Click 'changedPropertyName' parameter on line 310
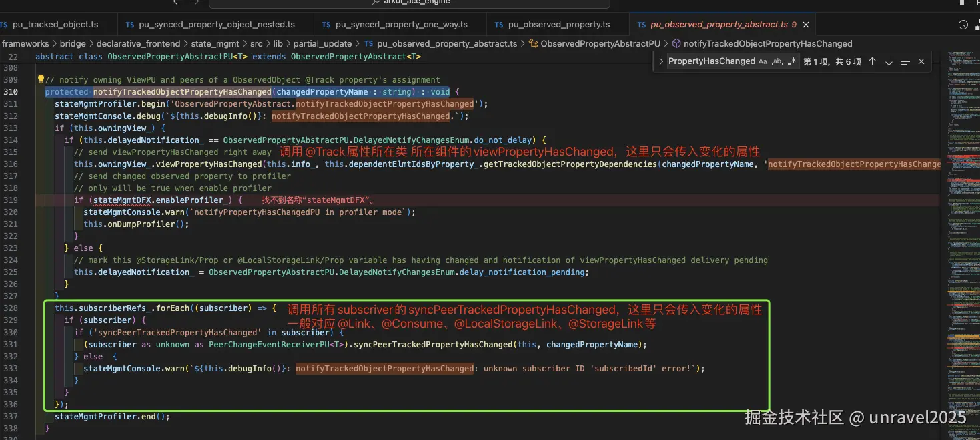 (x=322, y=91)
